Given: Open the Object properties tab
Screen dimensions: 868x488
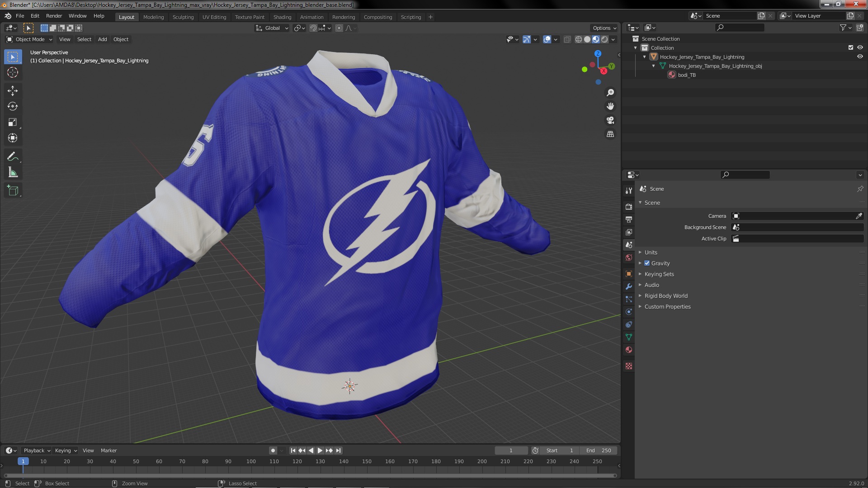Looking at the screenshot, I should (629, 274).
